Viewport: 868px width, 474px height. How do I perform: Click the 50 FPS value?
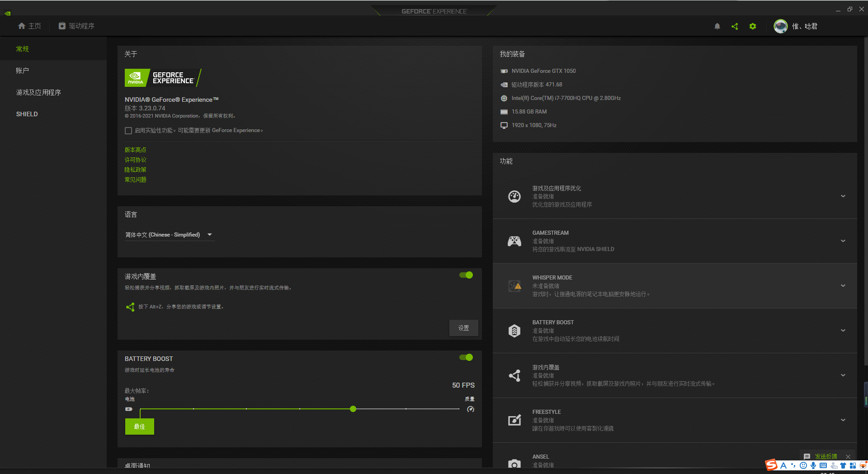(x=463, y=385)
